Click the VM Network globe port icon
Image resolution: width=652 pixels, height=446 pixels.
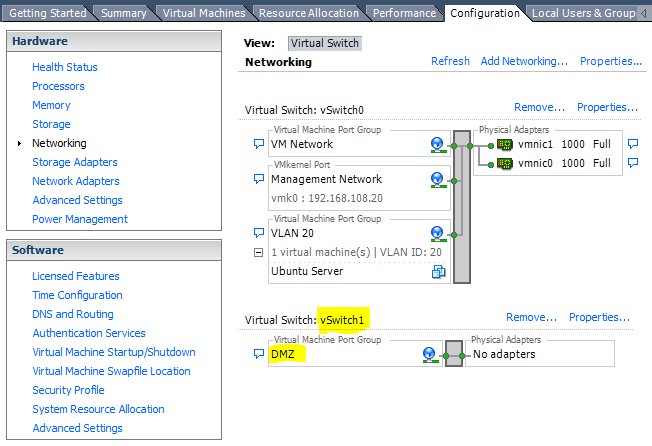coord(437,145)
